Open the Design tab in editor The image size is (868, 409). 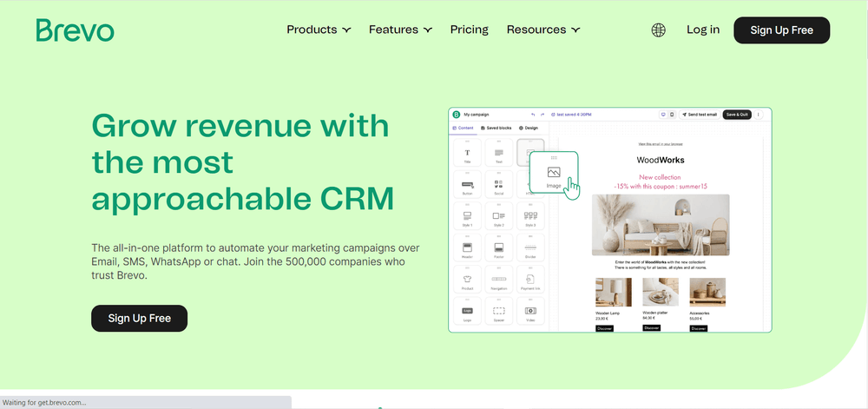528,128
